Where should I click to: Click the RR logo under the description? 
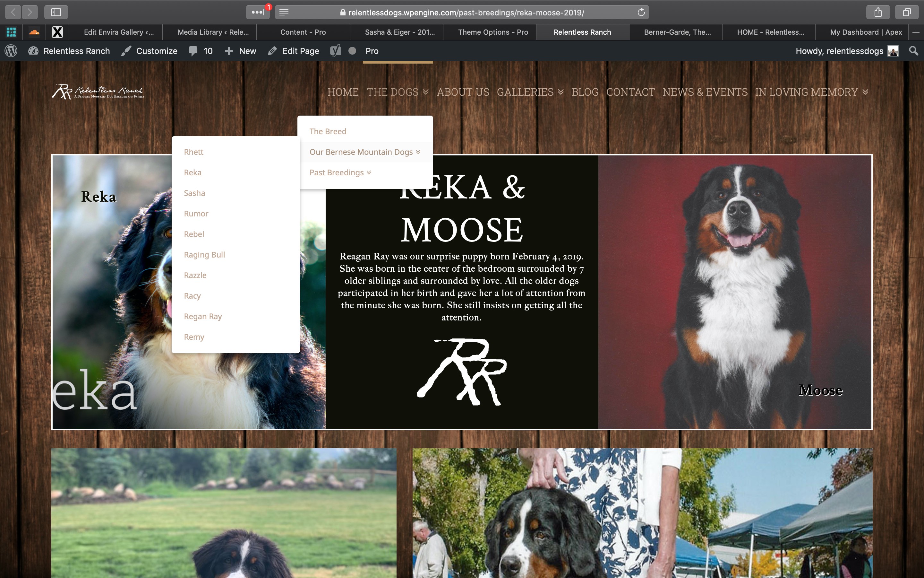462,372
